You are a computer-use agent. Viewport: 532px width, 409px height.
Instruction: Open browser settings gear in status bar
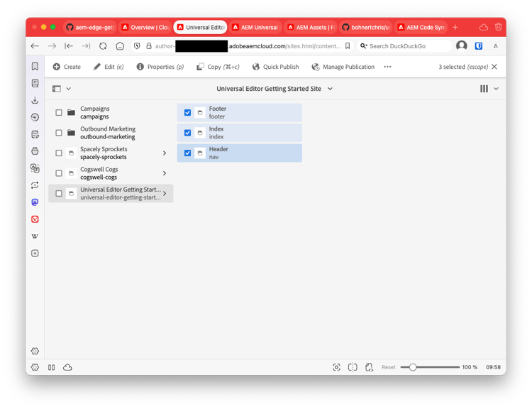pyautogui.click(x=35, y=367)
